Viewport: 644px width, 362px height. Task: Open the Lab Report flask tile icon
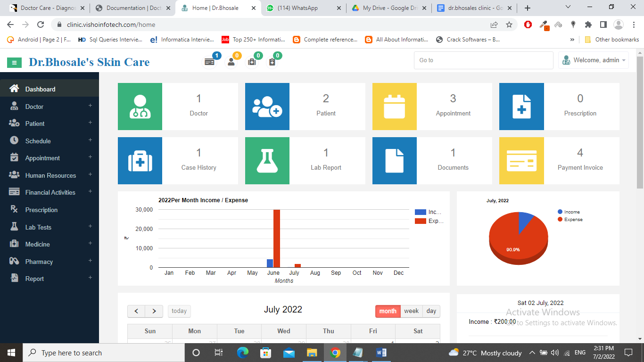(267, 161)
